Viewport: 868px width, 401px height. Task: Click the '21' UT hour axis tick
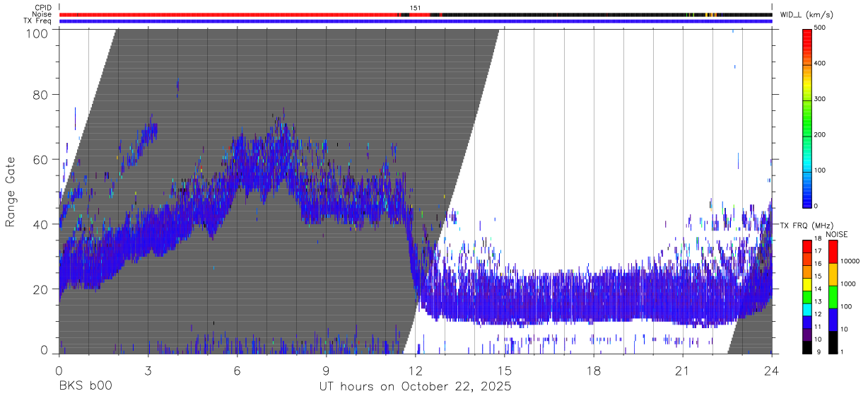coord(683,370)
